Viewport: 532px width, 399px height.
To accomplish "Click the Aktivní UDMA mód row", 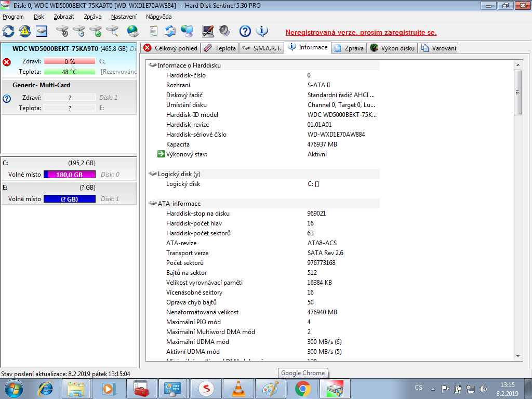I will pyautogui.click(x=264, y=352).
